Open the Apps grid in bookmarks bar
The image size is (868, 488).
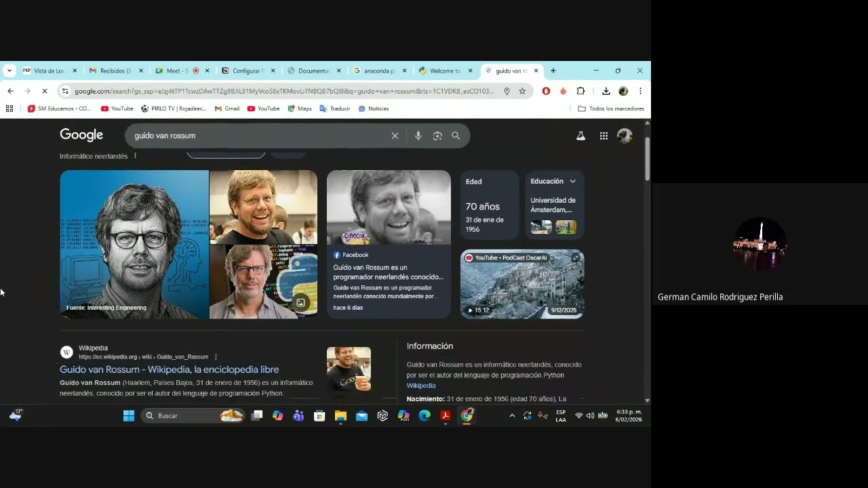click(9, 108)
